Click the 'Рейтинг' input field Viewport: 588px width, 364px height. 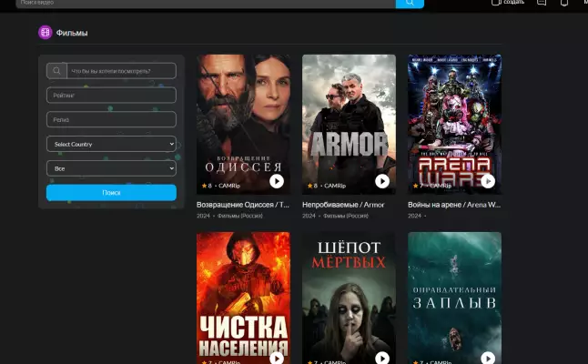coord(111,96)
